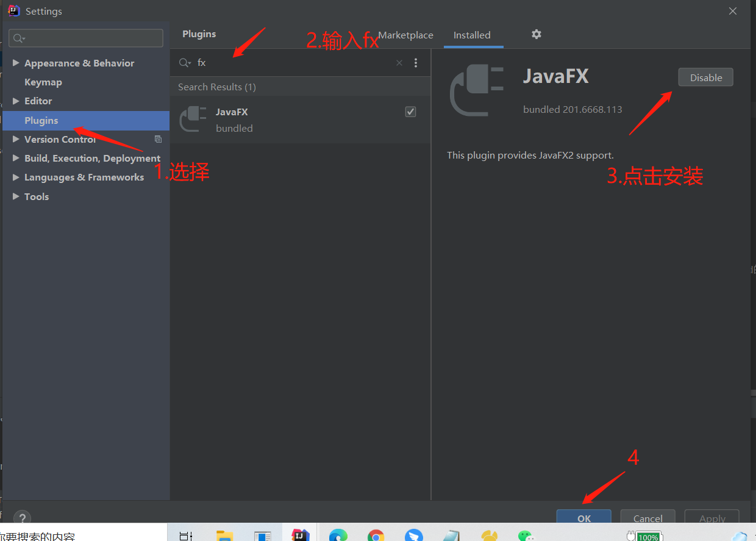Open the three-dot search options menu
This screenshot has height=541, width=756.
416,63
